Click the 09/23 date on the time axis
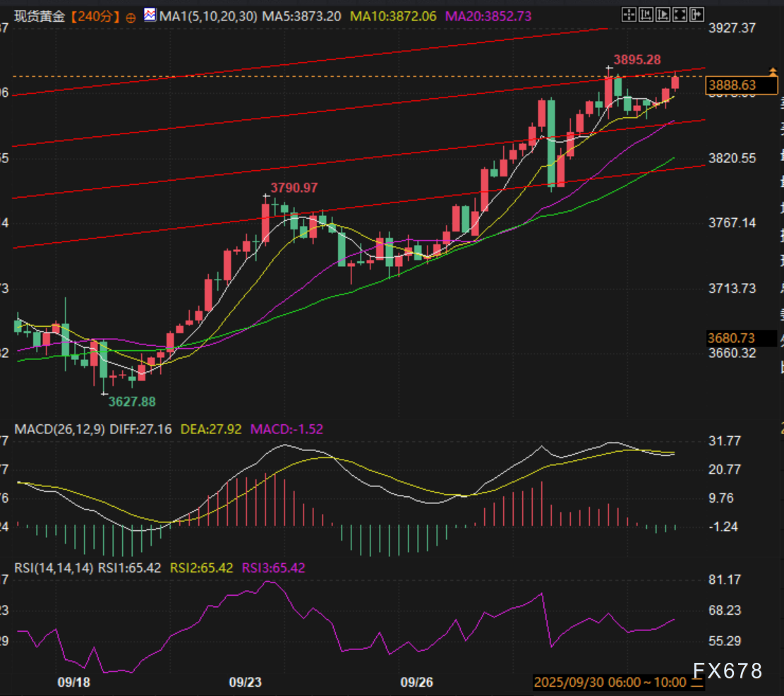Viewport: 784px width, 696px height. (245, 682)
